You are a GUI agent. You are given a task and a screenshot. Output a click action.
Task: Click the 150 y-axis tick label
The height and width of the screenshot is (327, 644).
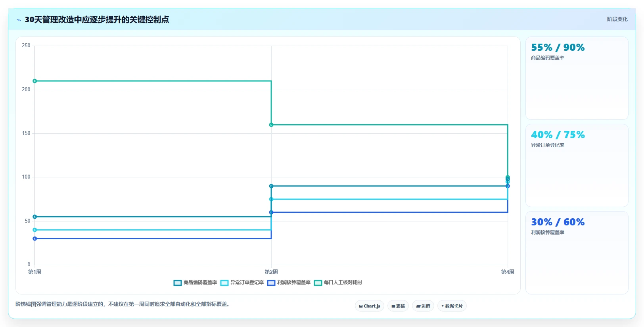26,133
